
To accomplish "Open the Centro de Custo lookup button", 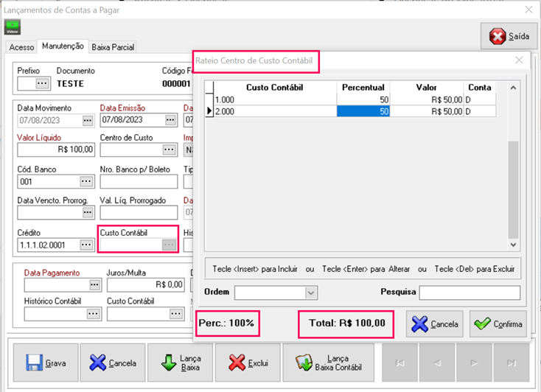I will tap(170, 150).
